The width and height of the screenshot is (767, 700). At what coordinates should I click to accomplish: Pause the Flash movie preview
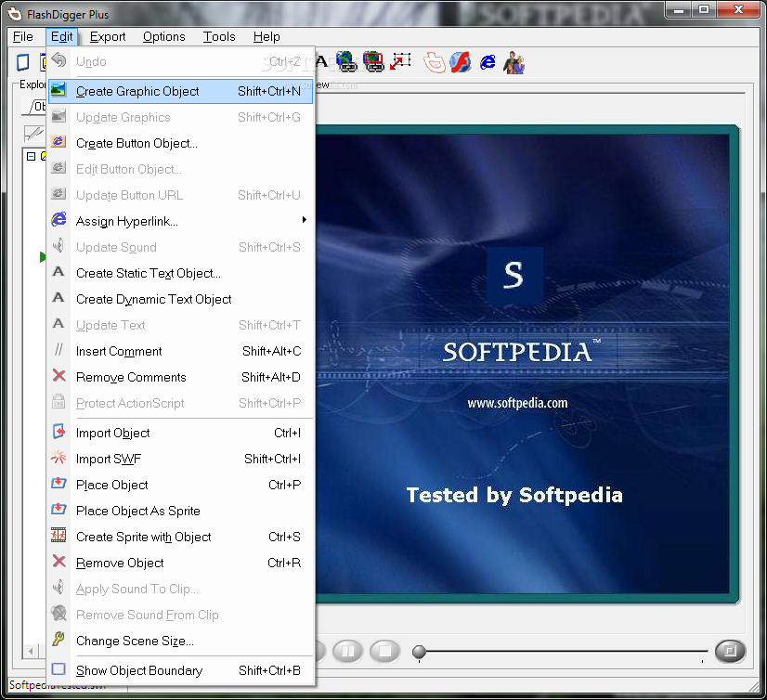(348, 651)
